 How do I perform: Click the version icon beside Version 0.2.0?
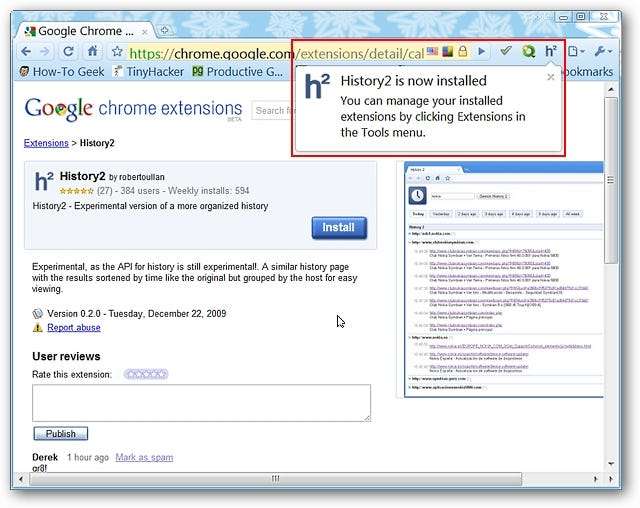point(38,314)
